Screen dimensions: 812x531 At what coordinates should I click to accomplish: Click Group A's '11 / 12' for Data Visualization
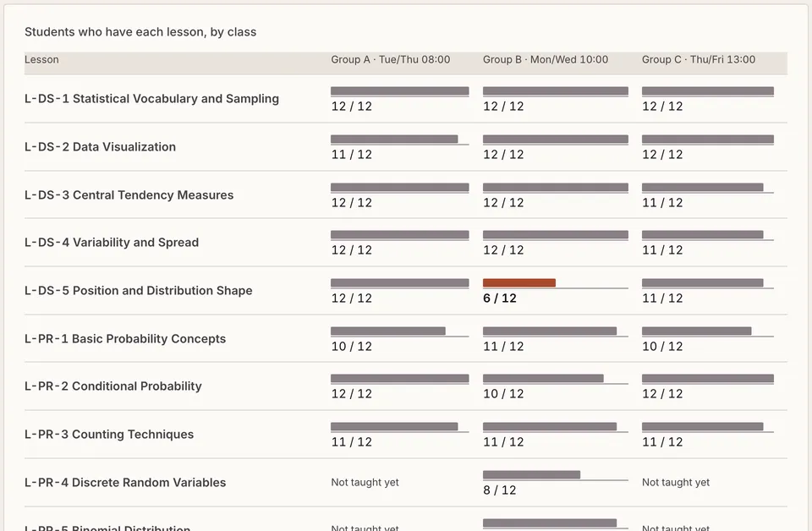352,154
